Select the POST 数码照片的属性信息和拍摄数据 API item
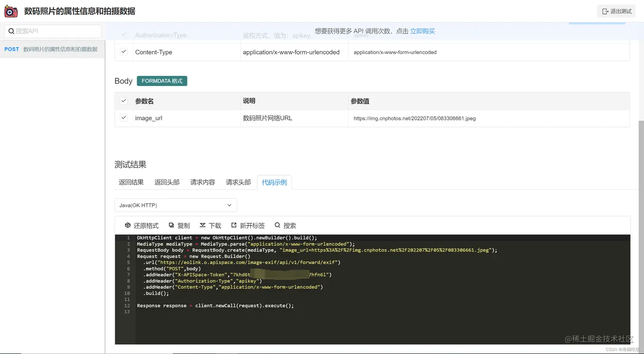The height and width of the screenshot is (354, 644). [x=52, y=49]
